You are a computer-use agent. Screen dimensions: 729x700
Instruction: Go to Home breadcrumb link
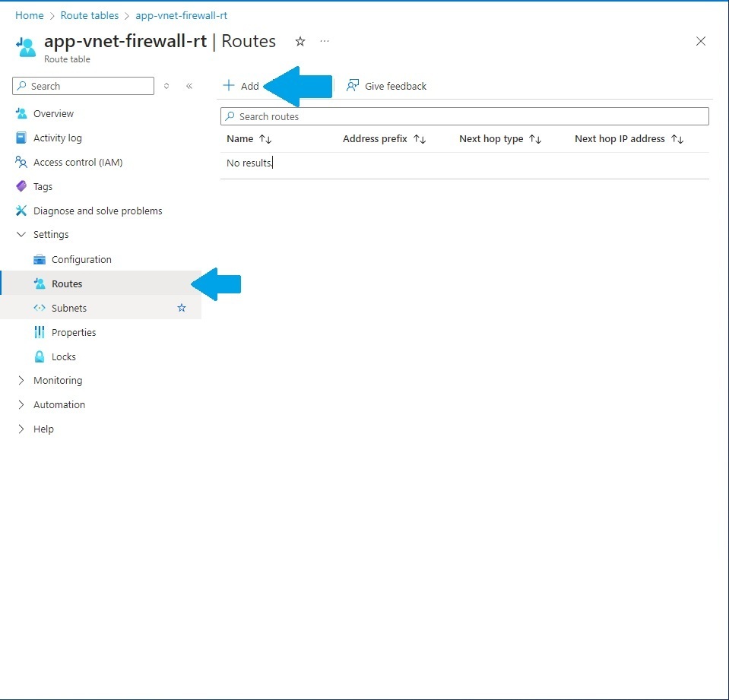click(30, 15)
